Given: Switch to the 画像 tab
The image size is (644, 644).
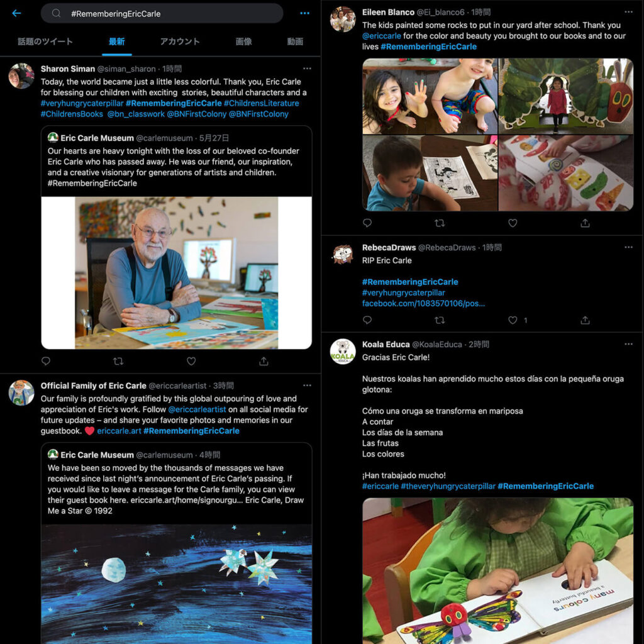Looking at the screenshot, I should [243, 42].
